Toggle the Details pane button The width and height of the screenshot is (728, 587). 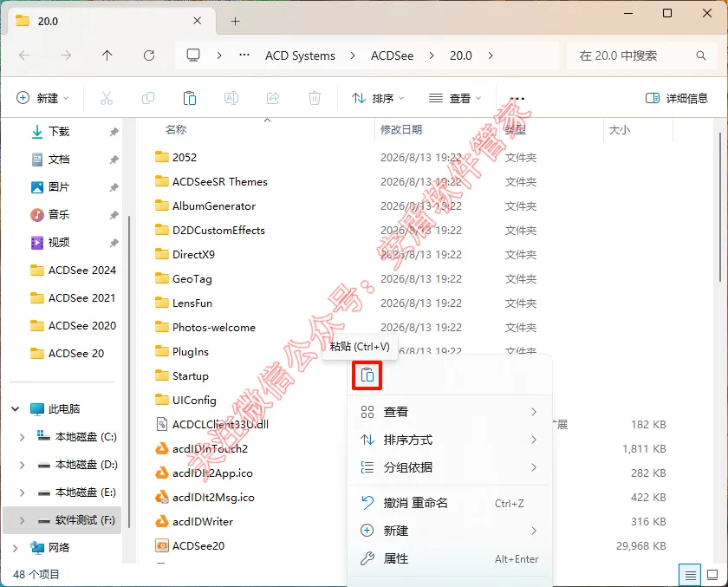677,98
